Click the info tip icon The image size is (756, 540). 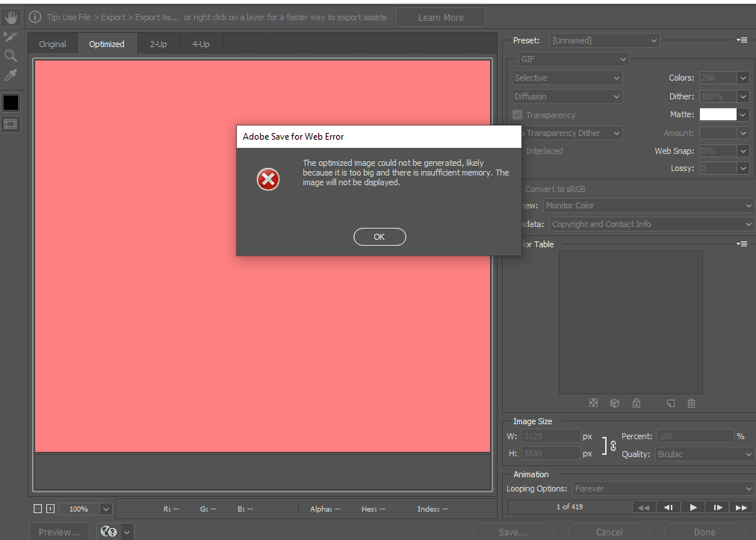[34, 17]
